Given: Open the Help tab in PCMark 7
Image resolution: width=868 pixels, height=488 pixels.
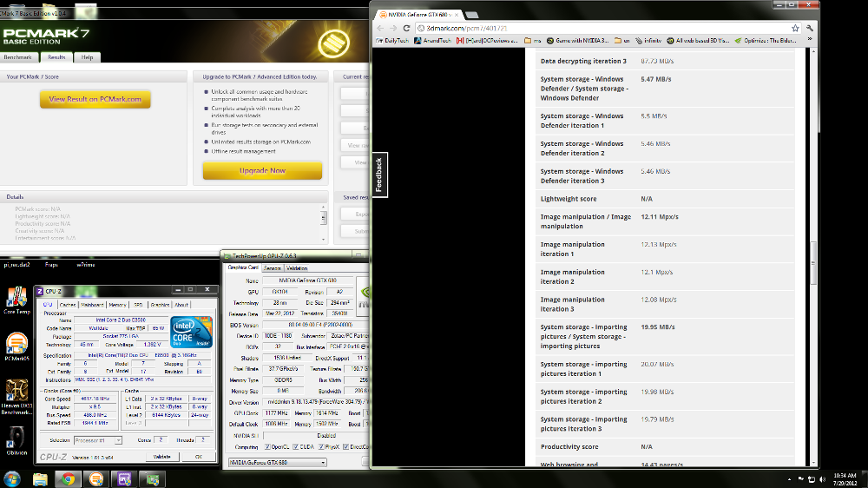Looking at the screenshot, I should pyautogui.click(x=87, y=57).
